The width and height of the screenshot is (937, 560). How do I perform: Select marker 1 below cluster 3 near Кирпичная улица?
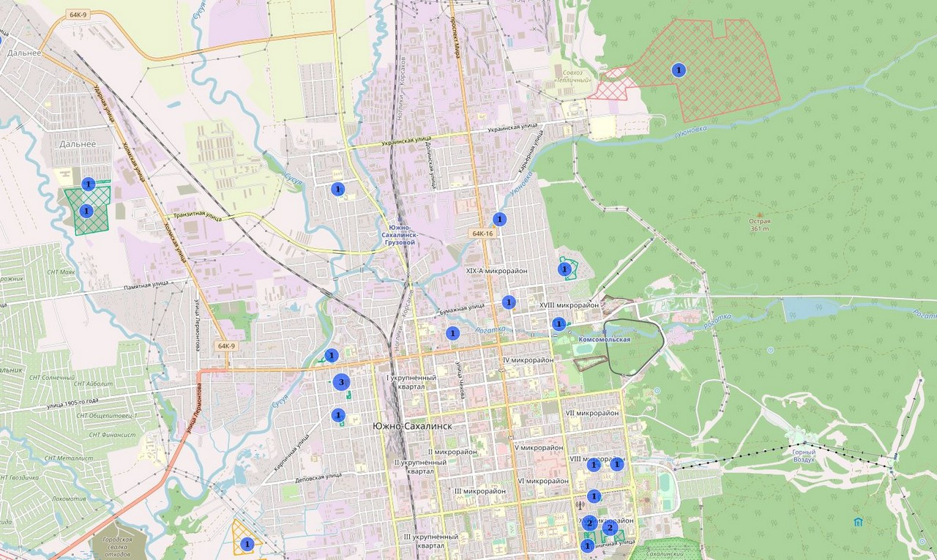(x=337, y=415)
